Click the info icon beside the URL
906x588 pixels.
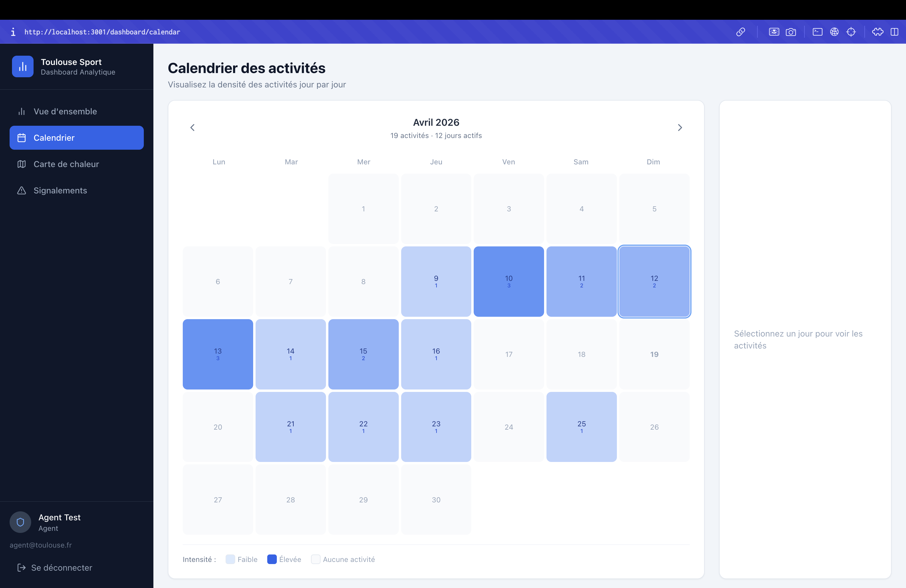click(x=13, y=32)
